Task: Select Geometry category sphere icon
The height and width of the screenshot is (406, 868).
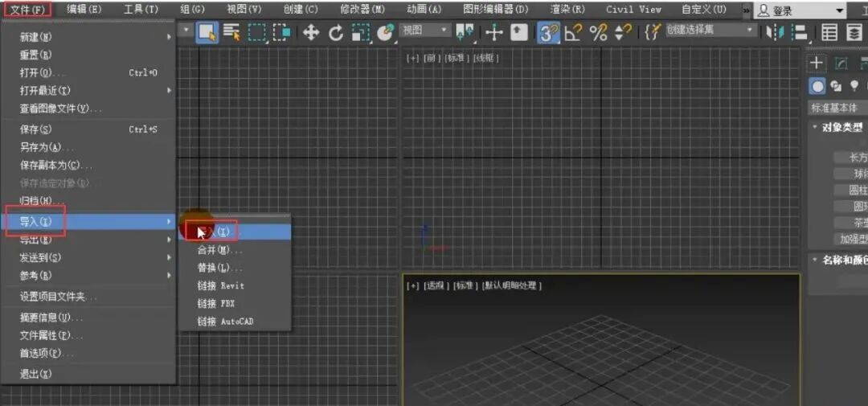Action: pos(817,86)
